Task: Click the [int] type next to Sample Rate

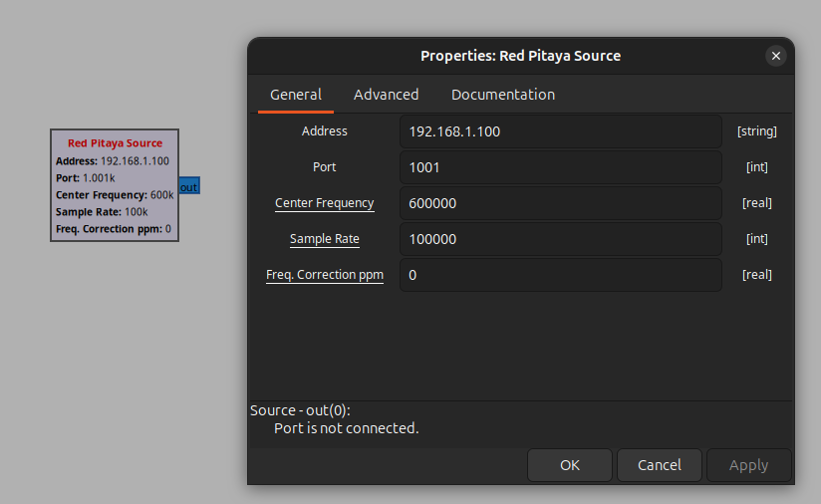Action: 756,239
